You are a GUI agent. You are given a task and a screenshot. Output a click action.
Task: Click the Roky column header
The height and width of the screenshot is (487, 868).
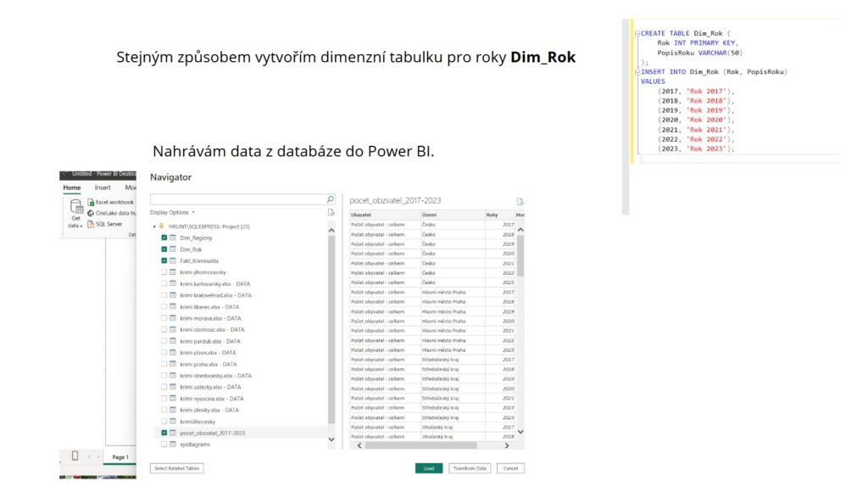click(x=500, y=215)
